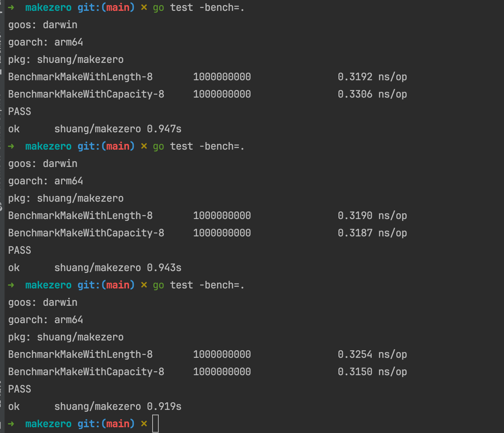Click BenchmarkMakeWithLength-8 on the 0.3192 row
Viewport: 504px width, 433px height.
[x=80, y=77]
